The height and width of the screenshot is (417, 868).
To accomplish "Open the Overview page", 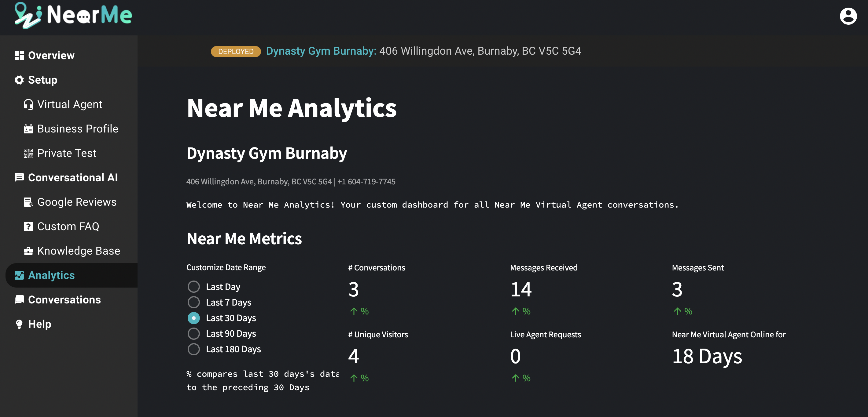I will (51, 55).
